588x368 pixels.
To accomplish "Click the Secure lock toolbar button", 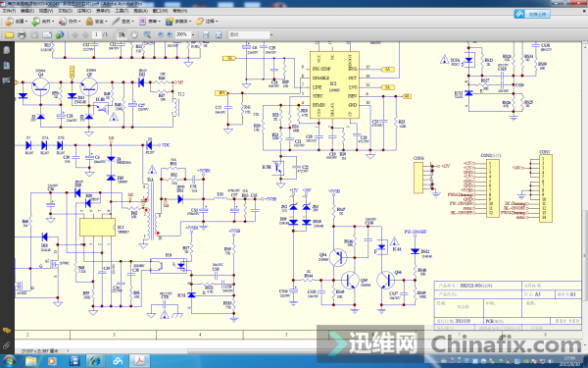I will [96, 22].
